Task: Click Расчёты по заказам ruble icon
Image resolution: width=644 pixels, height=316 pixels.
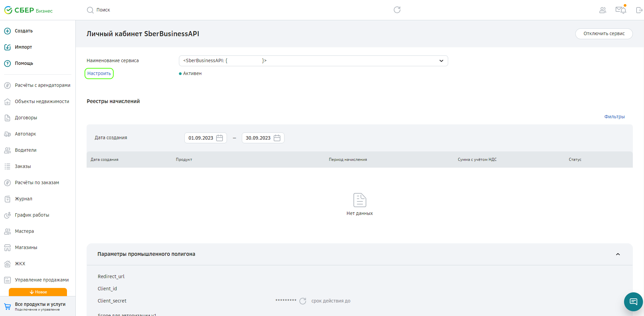Action: point(7,183)
